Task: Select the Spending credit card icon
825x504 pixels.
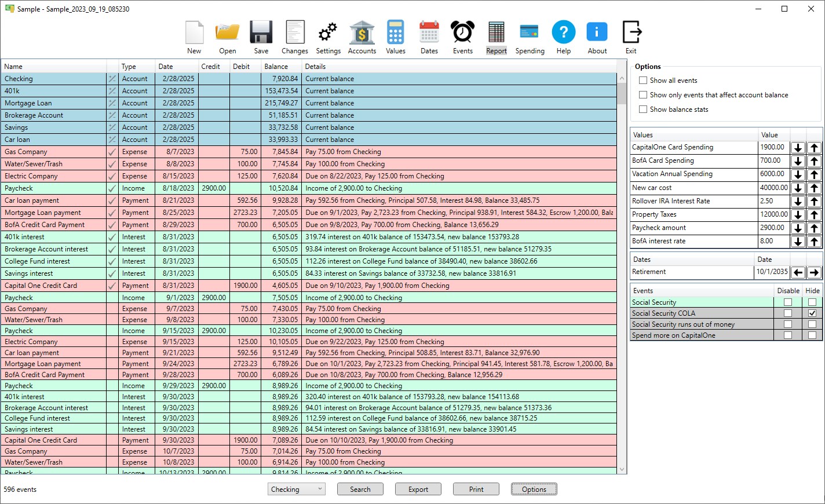Action: coord(530,32)
